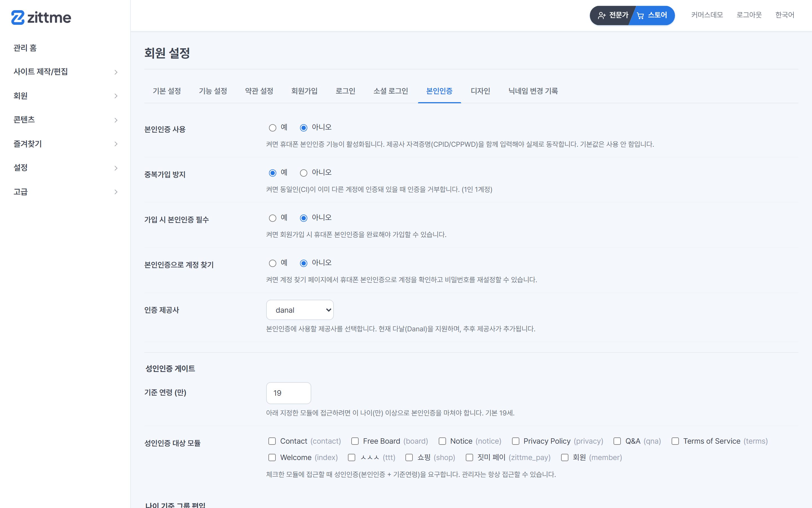Check the Notice (notice) module

click(x=442, y=441)
